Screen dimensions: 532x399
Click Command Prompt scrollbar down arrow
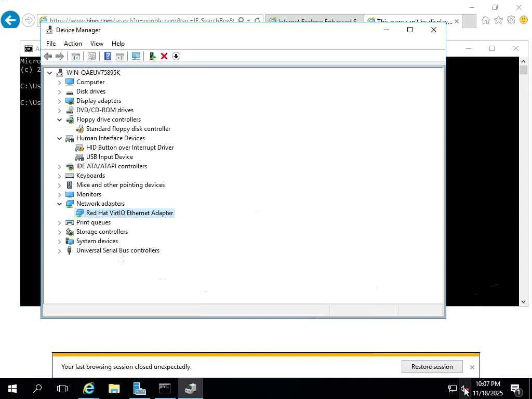pos(523,302)
